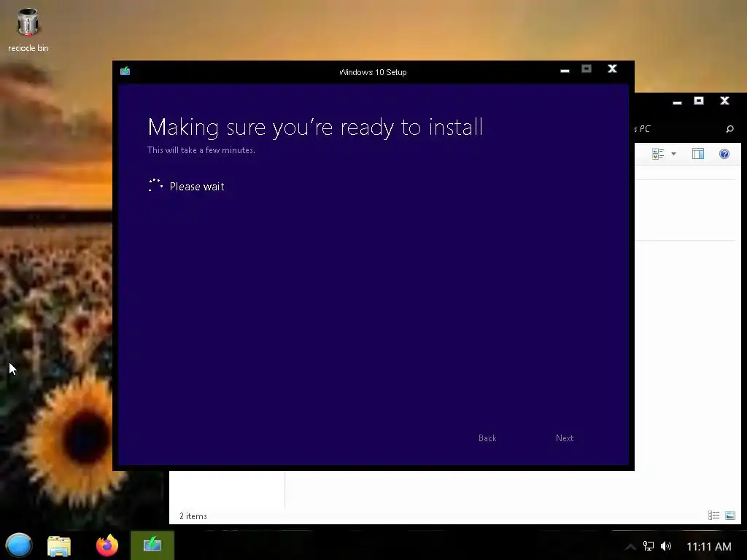The width and height of the screenshot is (747, 560).
Task: Click the 'PC' address text in Explorer
Action: [645, 129]
